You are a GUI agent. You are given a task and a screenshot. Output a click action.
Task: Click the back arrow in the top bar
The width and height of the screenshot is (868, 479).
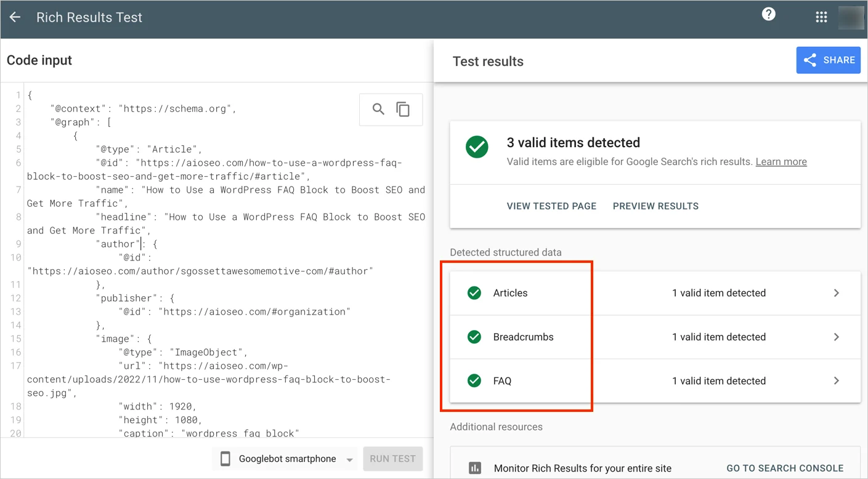click(x=15, y=17)
